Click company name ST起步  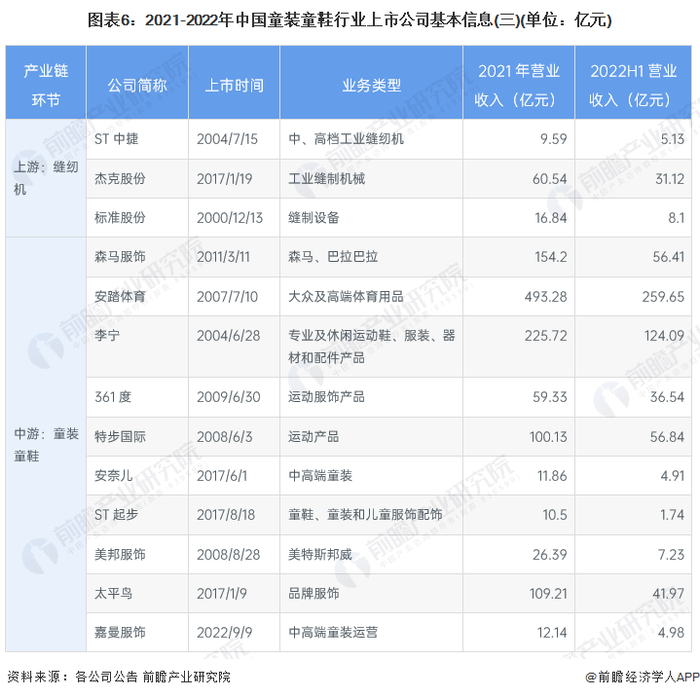[116, 514]
